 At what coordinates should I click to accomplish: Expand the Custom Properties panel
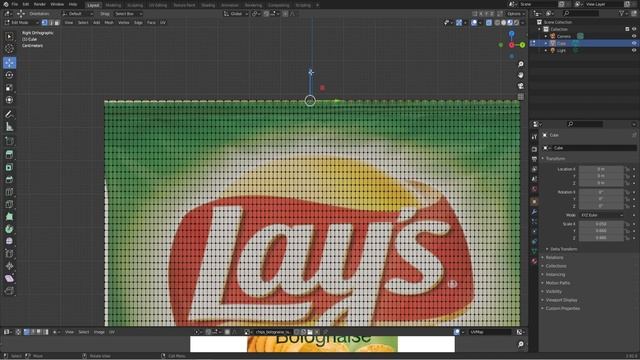tap(561, 309)
